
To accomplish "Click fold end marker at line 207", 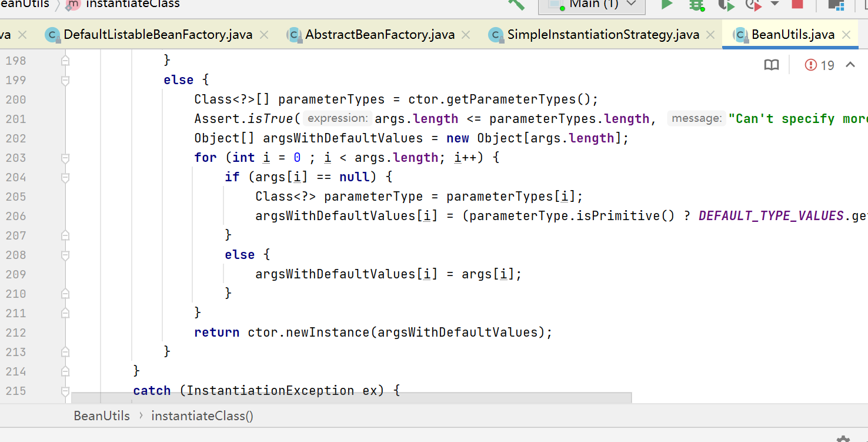I will (x=65, y=235).
